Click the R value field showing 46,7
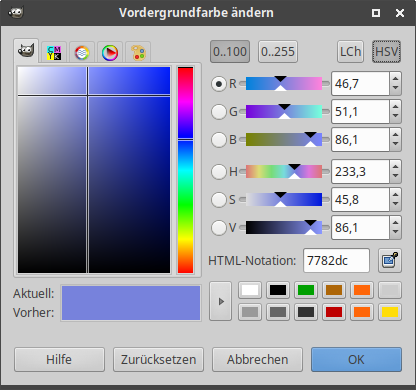 360,84
